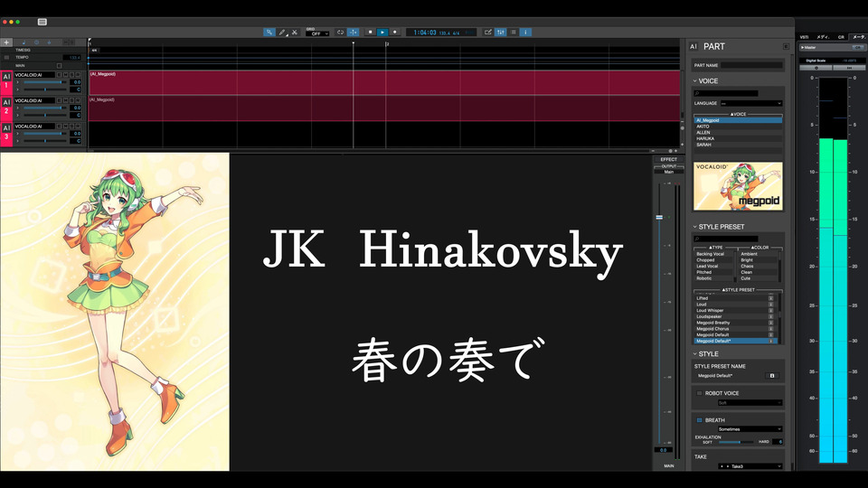Screen dimensions: 868x488
Task: Click the Record transport button
Action: pos(395,33)
